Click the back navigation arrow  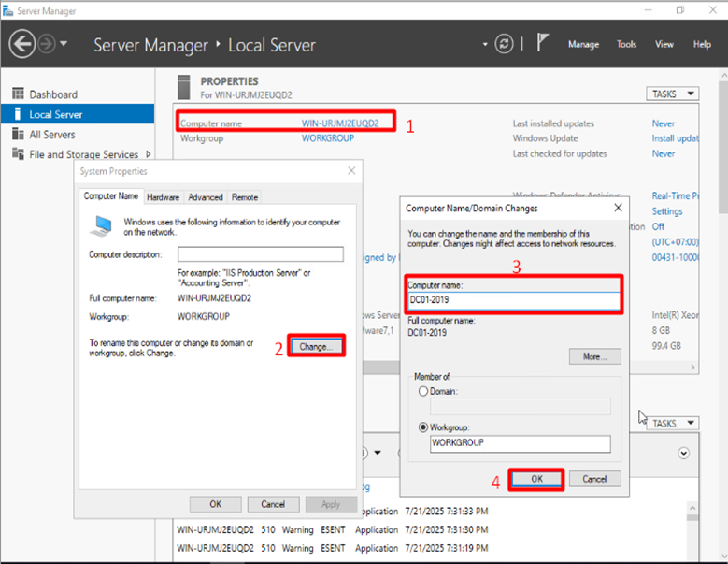(22, 44)
